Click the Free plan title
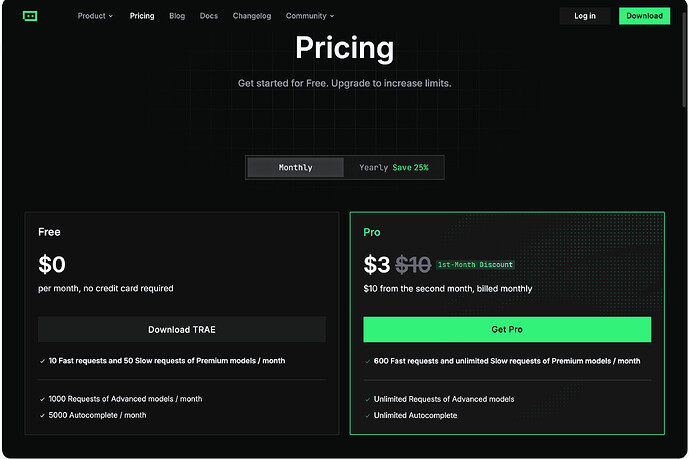The width and height of the screenshot is (689, 459). click(x=49, y=232)
